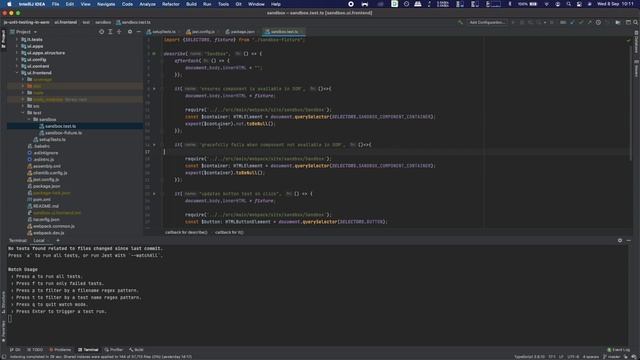
Task: Open the Add Configuration dropdown
Action: pyautogui.click(x=487, y=22)
